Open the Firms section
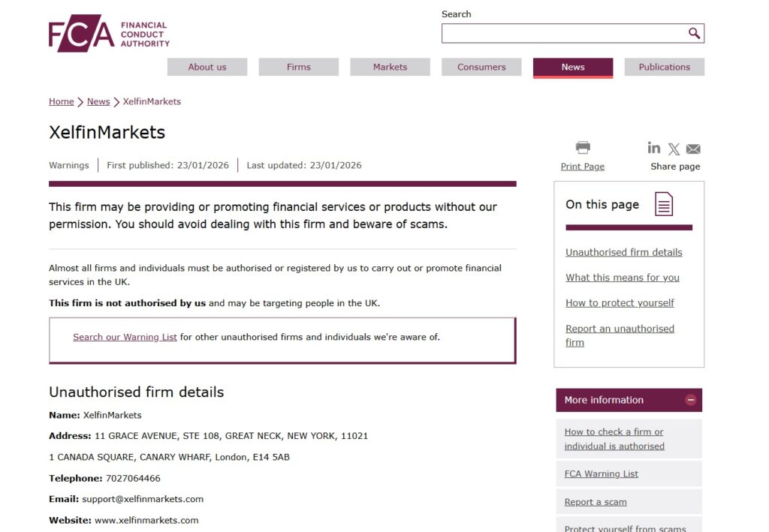Viewport: 769px width, 532px height. [x=298, y=67]
